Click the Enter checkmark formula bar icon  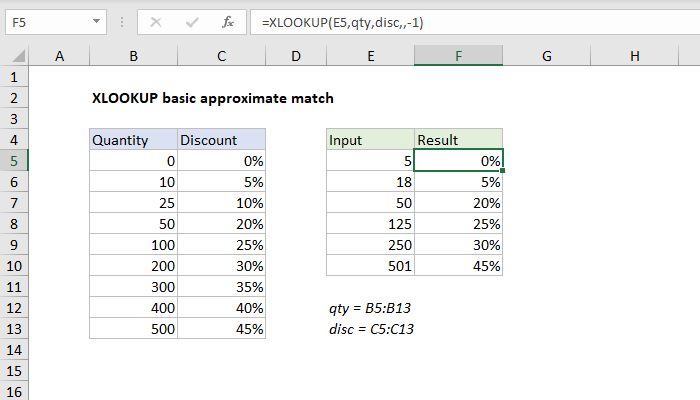point(192,22)
